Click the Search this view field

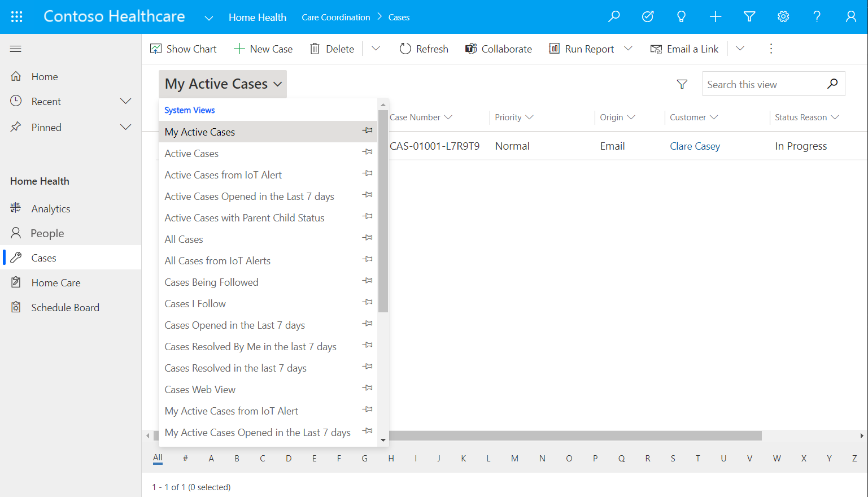[x=762, y=85]
